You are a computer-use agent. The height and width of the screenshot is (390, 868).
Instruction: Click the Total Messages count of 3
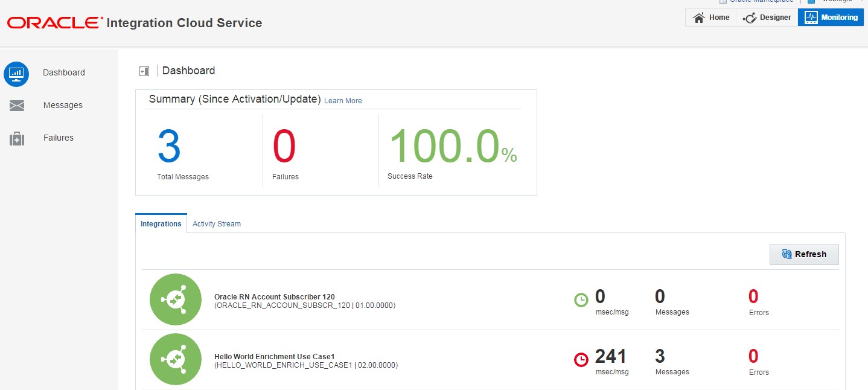pos(169,147)
